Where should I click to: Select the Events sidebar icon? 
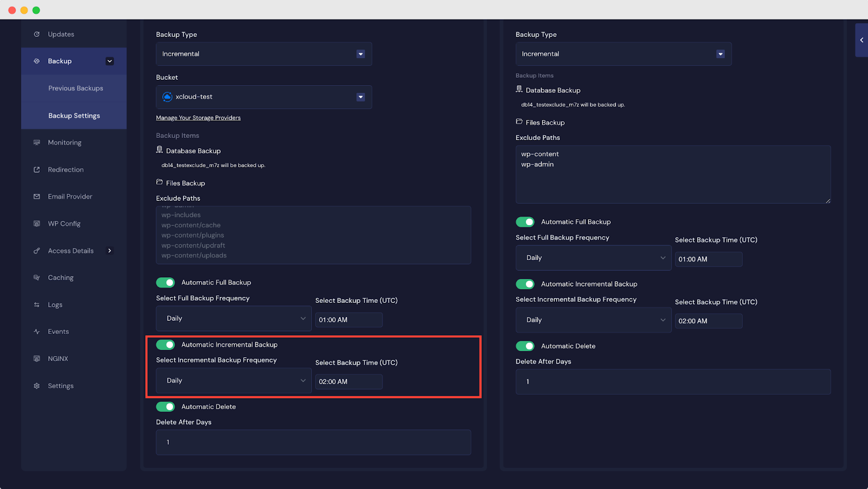[x=37, y=331]
